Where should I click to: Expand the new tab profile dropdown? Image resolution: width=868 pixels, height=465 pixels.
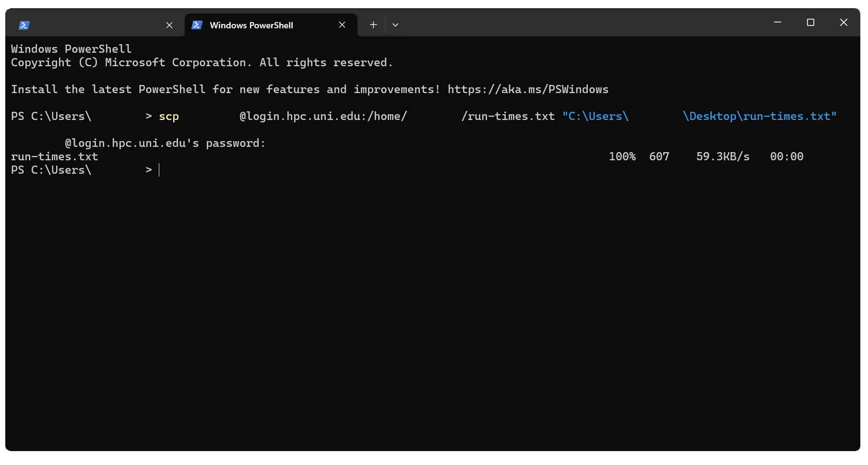pos(395,25)
